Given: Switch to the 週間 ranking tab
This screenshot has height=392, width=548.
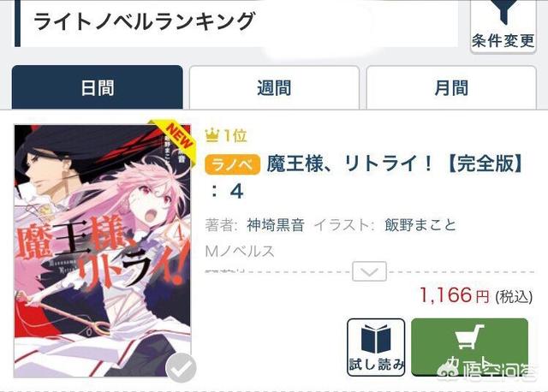Looking at the screenshot, I should pos(274,87).
